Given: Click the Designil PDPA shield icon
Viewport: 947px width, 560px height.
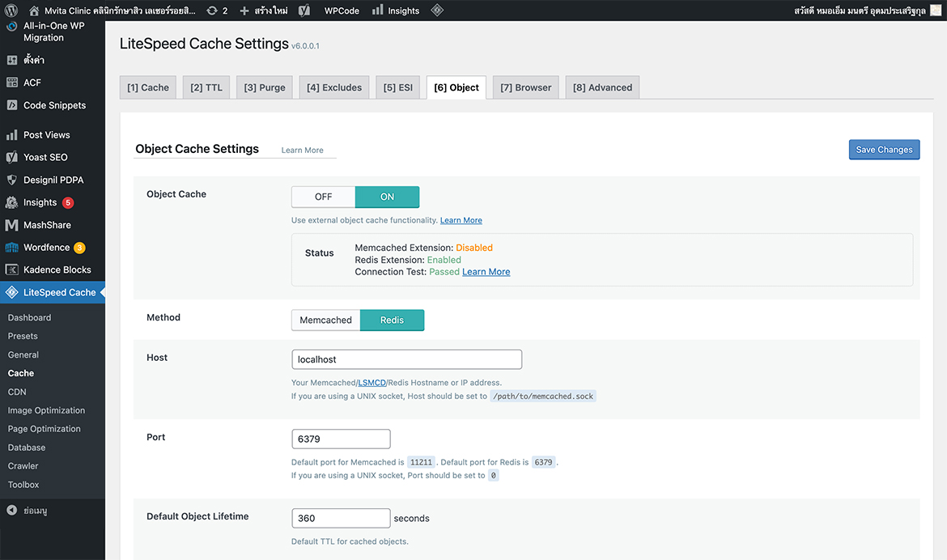Looking at the screenshot, I should pos(11,180).
